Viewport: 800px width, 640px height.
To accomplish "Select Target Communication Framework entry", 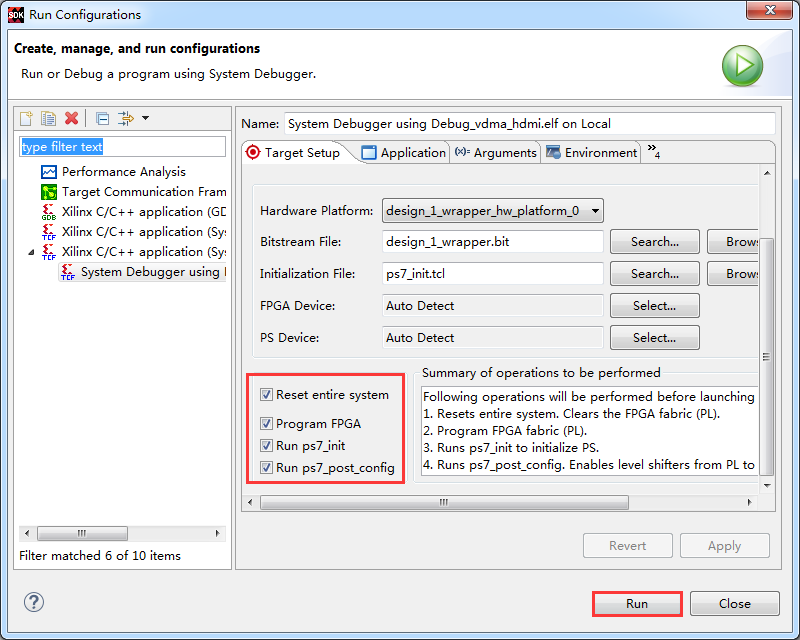I will 144,192.
